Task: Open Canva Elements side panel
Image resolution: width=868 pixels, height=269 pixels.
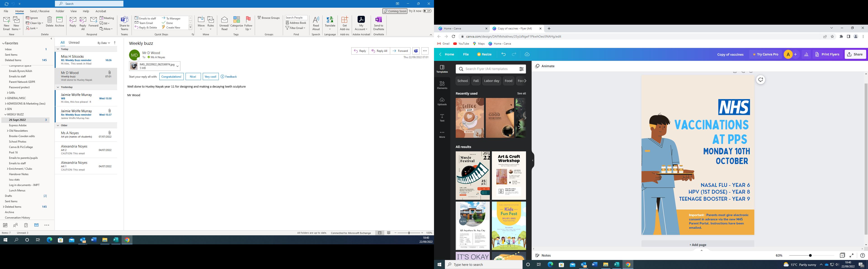Action: coord(442,85)
